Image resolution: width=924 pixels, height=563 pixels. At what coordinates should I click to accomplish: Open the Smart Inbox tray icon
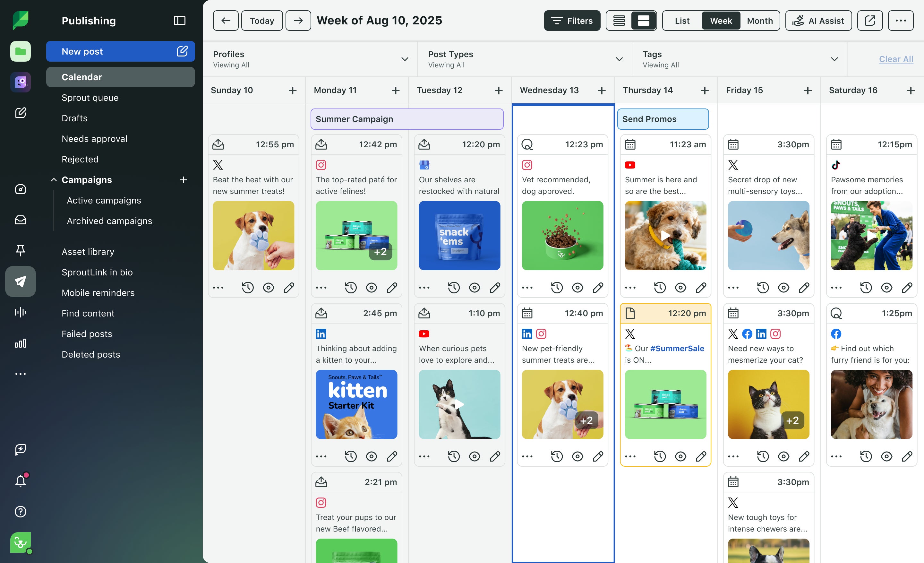click(21, 220)
